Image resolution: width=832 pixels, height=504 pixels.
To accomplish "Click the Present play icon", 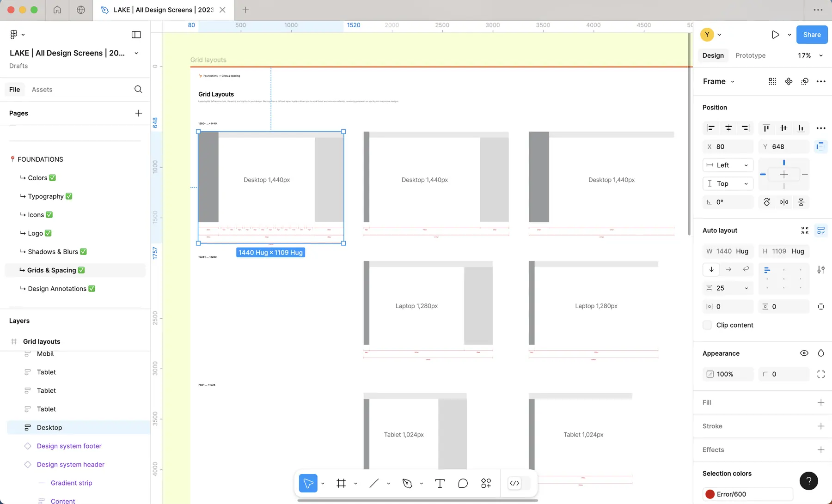I will pos(775,35).
